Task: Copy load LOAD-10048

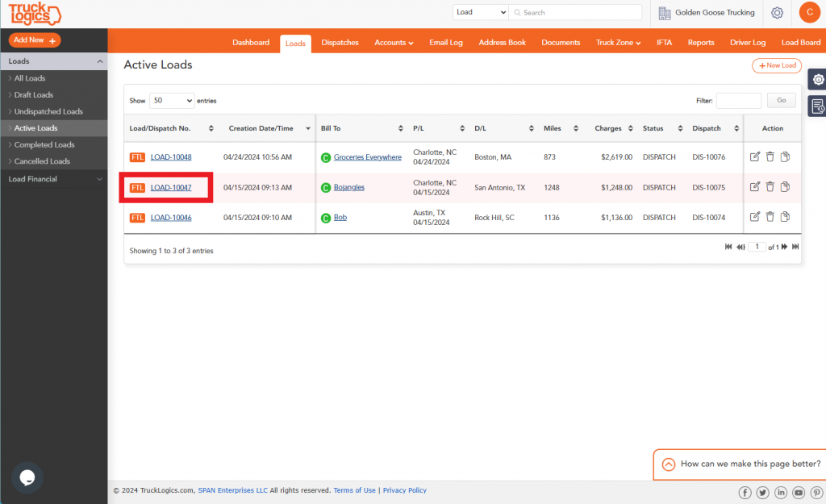Action: pyautogui.click(x=785, y=157)
